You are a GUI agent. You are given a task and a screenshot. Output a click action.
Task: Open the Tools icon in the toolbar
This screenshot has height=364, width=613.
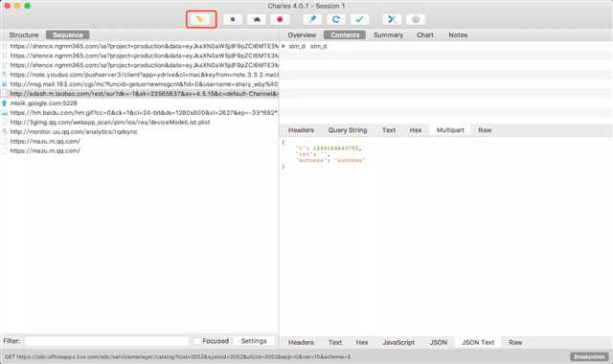coord(392,19)
